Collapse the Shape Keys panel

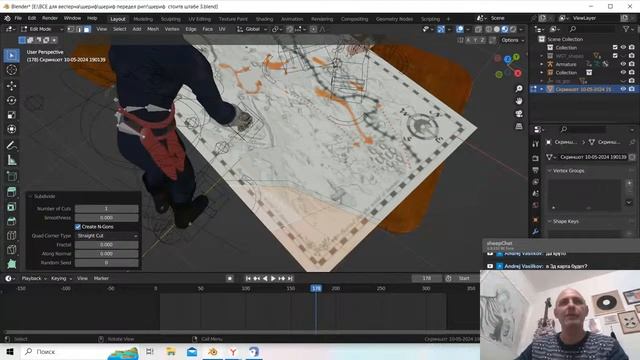[549, 221]
